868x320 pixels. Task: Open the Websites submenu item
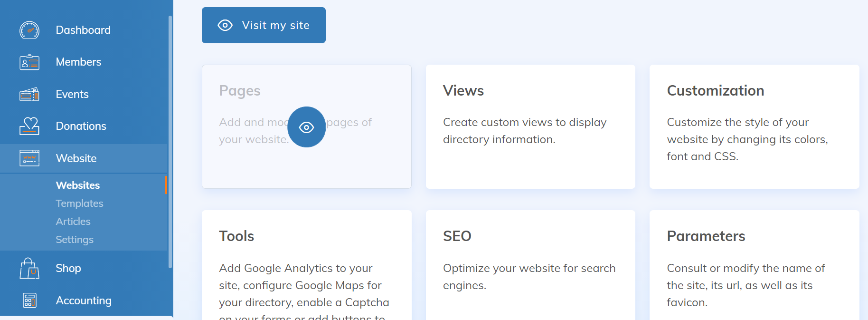[78, 185]
